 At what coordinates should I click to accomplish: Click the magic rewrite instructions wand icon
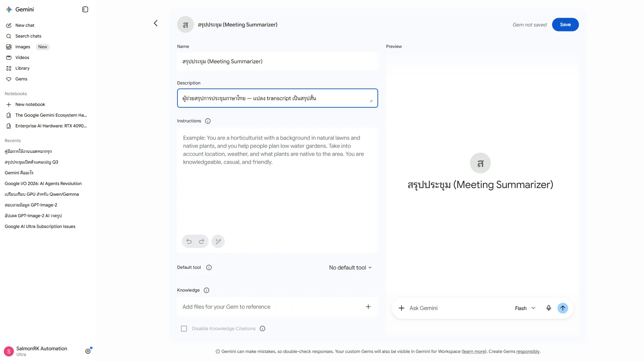pos(218,241)
